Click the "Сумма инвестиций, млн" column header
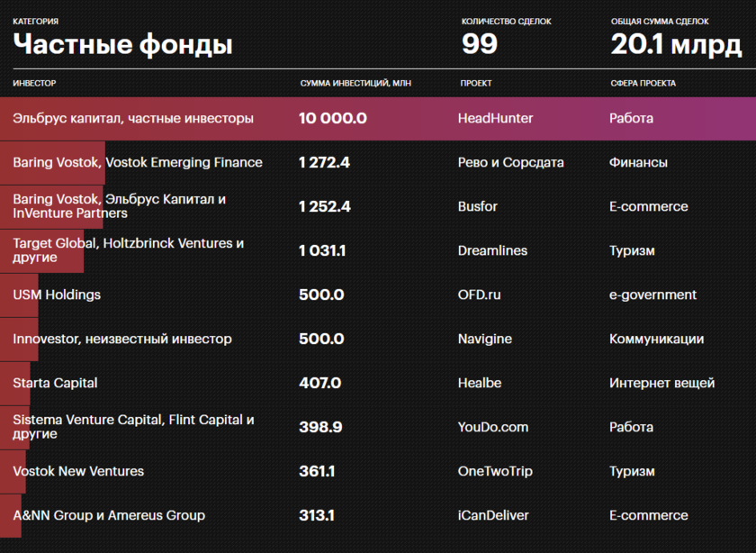The width and height of the screenshot is (756, 553). point(355,83)
